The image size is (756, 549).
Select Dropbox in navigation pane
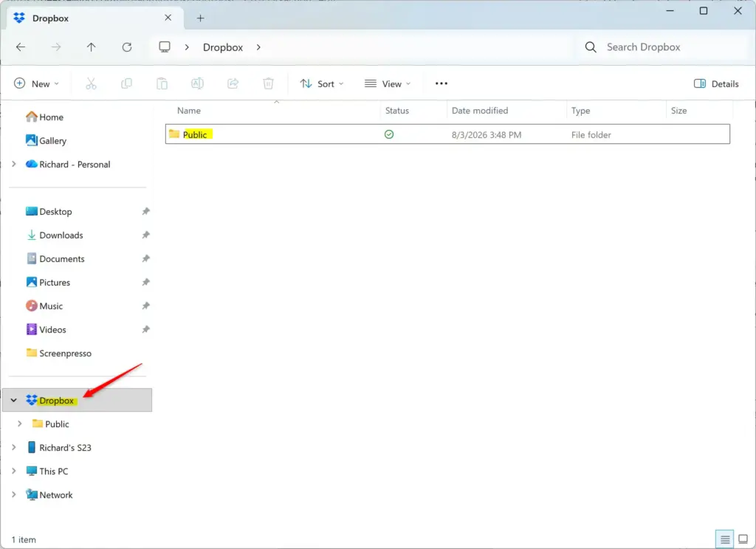click(77, 400)
